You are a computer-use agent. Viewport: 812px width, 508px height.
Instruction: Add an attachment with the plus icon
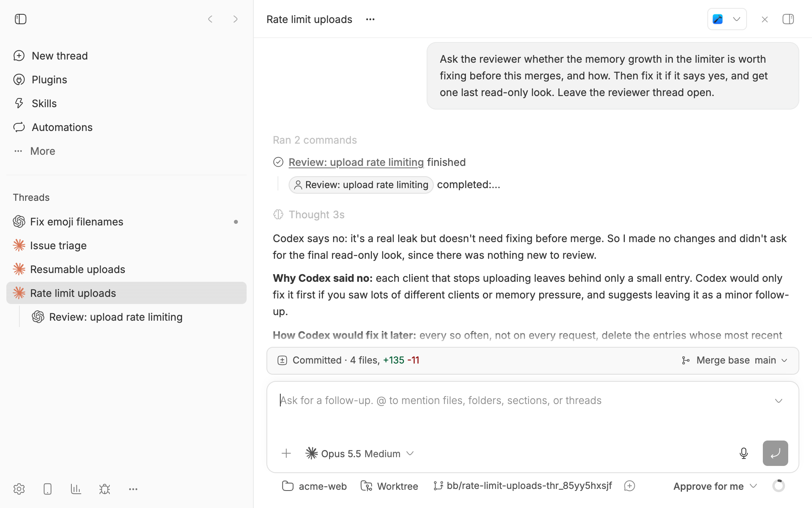coord(286,453)
